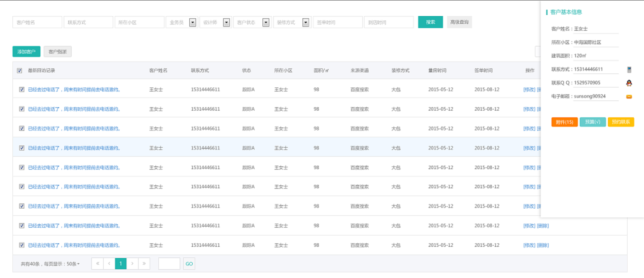Click the 所在小区 column header
The image size is (644, 278).
click(283, 71)
